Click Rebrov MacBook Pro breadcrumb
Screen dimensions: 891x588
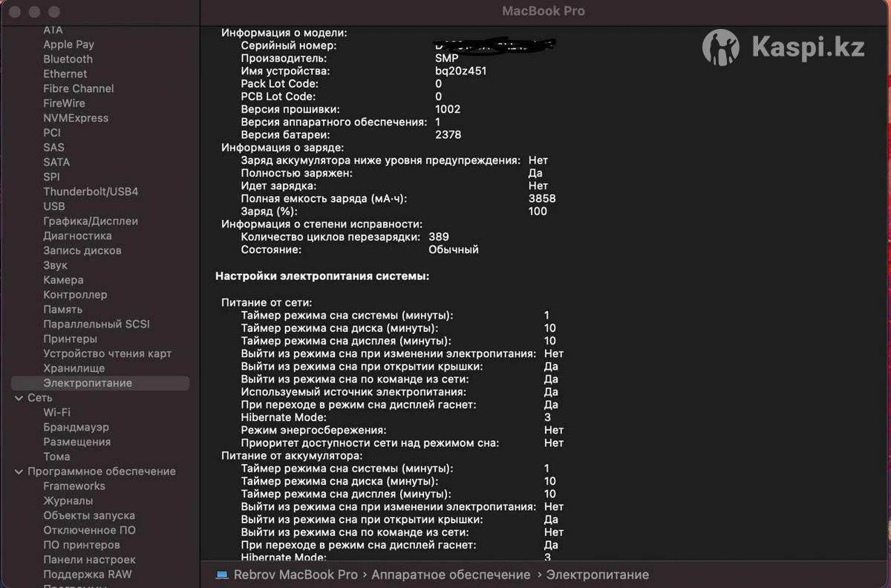tap(296, 575)
